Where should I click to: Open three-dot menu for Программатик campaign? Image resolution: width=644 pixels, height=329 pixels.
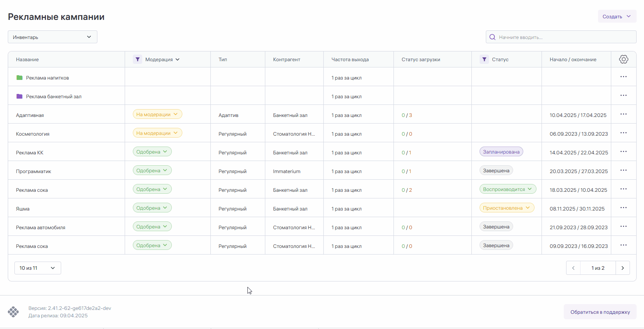pos(623,170)
